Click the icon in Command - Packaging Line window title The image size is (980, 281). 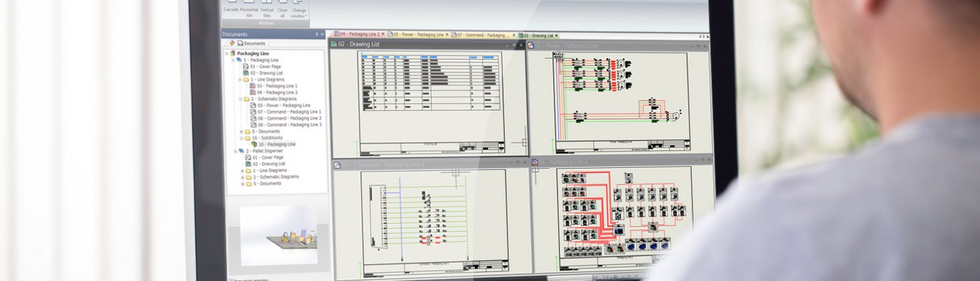tap(337, 165)
